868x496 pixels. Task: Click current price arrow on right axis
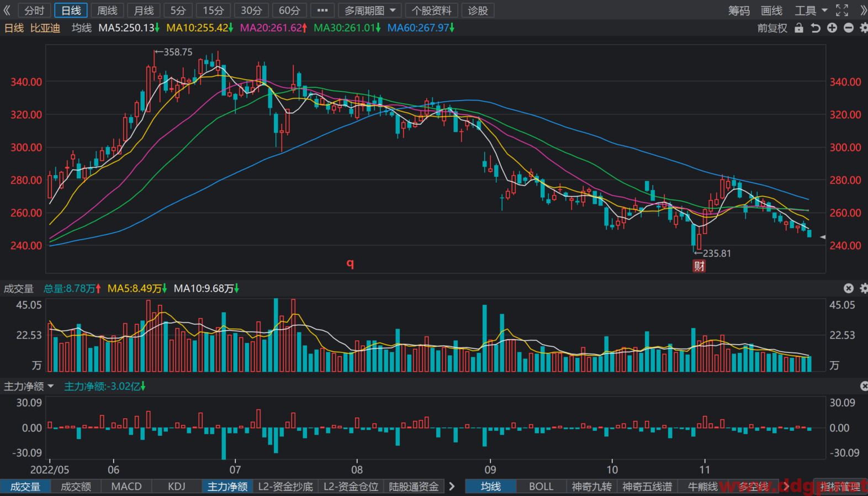822,237
